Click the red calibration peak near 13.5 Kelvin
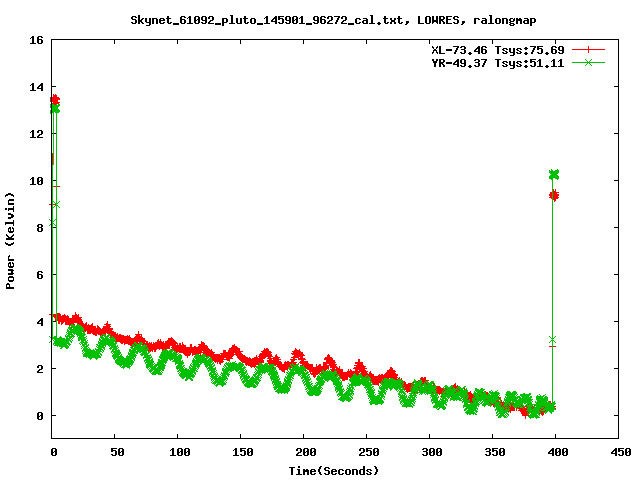The width and height of the screenshot is (640, 480). coord(55,100)
